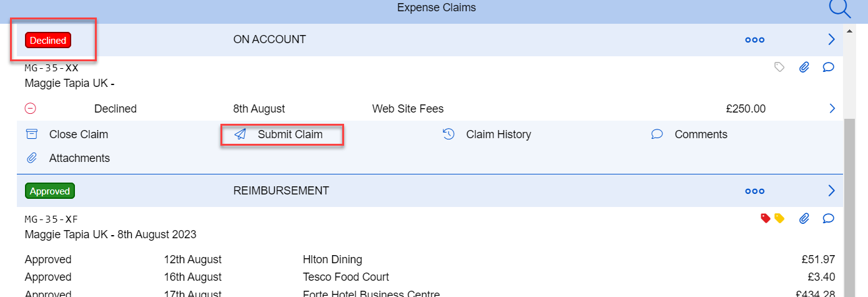Click the vertical scrollbar thumb
This screenshot has height=297, width=868.
850,206
